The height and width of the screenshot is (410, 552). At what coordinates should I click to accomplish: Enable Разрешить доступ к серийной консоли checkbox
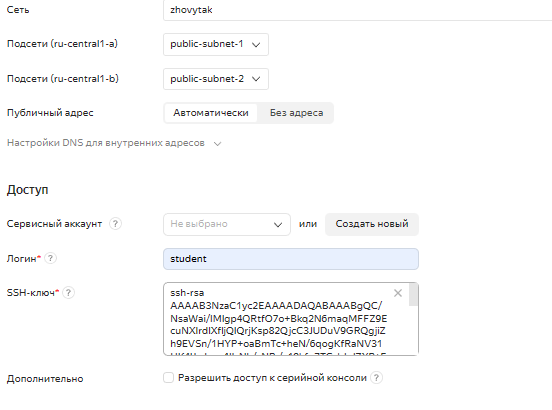point(169,378)
